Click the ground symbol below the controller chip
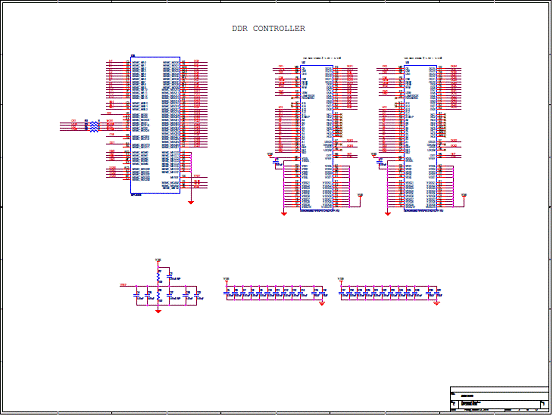Viewport: 553px width, 416px height. tap(191, 202)
